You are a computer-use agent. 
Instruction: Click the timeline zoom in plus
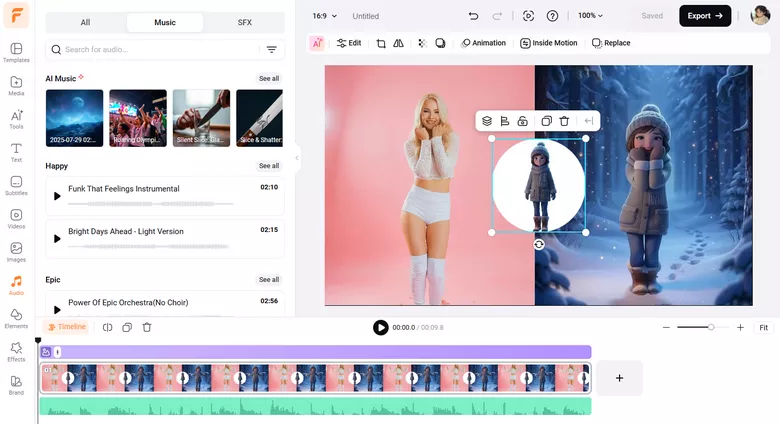click(x=740, y=327)
